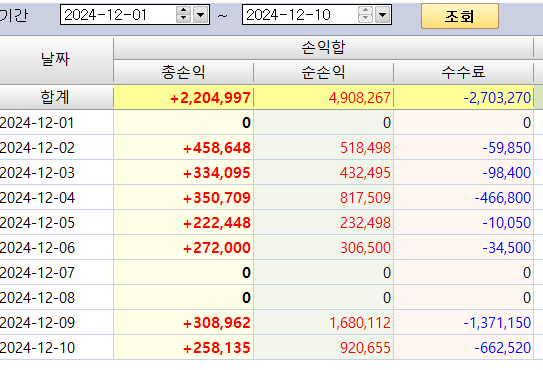Click the 조회 search button
The width and height of the screenshot is (543, 370).
click(460, 16)
